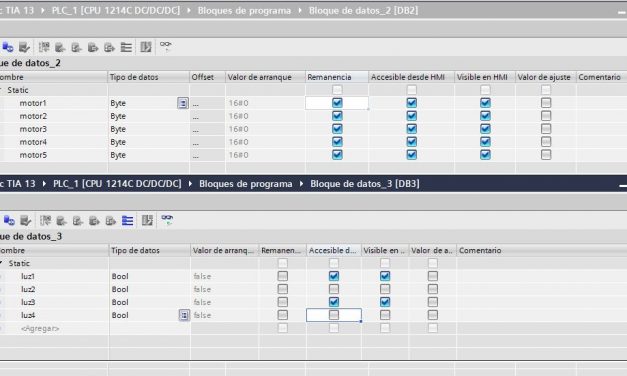Viewport: 627px width, 376px height.
Task: Click the blue list-lines icon in DB3 toolbar
Action: [x=128, y=220]
